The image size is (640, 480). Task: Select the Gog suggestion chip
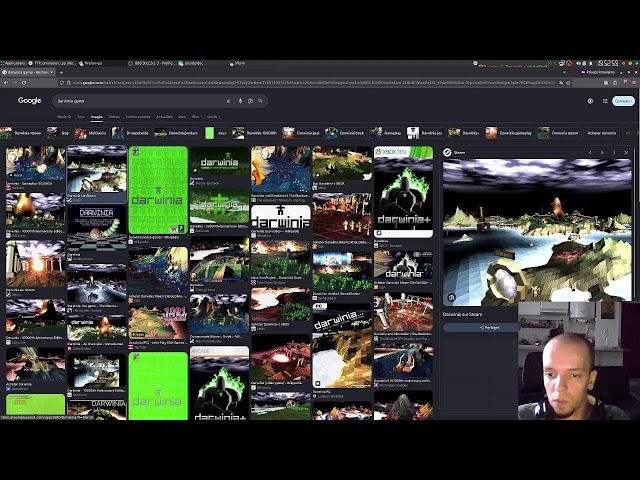pos(58,133)
